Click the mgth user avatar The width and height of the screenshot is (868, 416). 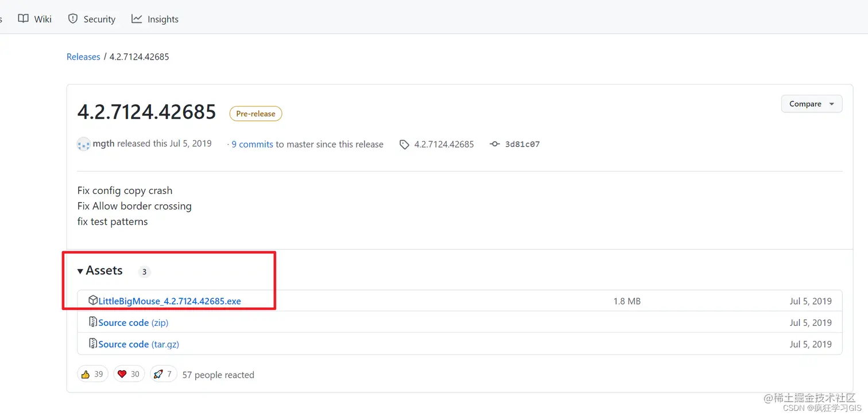tap(83, 144)
